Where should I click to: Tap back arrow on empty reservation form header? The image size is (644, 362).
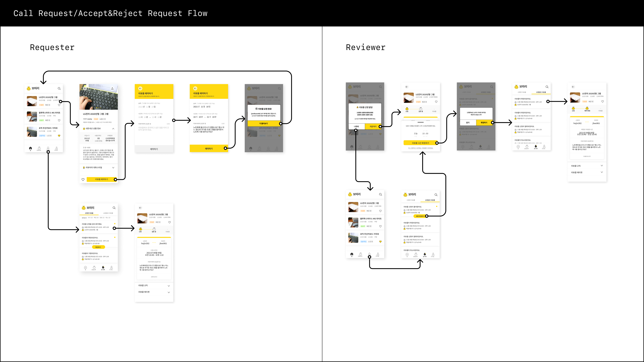[x=140, y=88]
